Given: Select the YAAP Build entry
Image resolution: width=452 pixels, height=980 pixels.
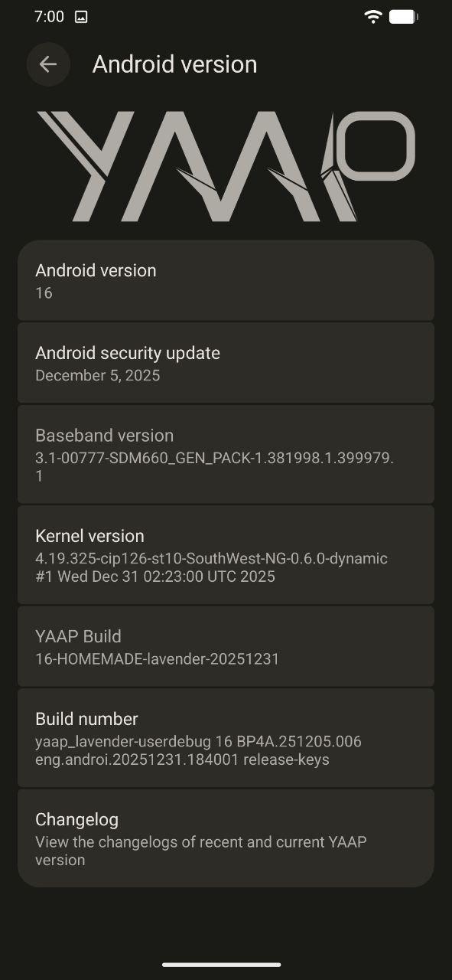Looking at the screenshot, I should (226, 646).
